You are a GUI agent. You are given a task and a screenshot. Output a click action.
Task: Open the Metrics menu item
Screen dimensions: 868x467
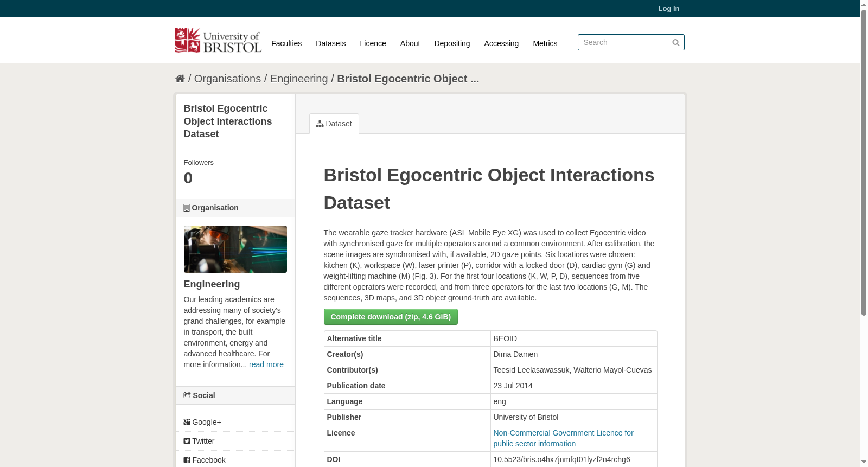point(545,43)
